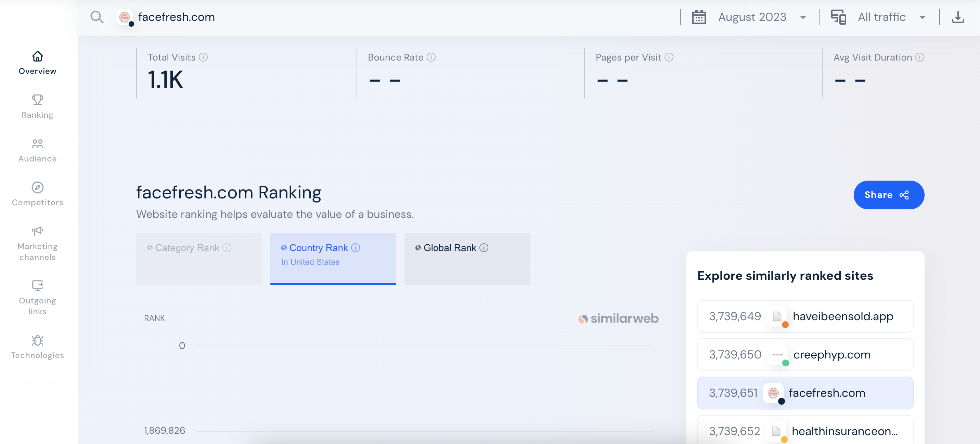Viewport: 980px width, 444px height.
Task: Select Country Rank in United States
Action: click(x=333, y=259)
